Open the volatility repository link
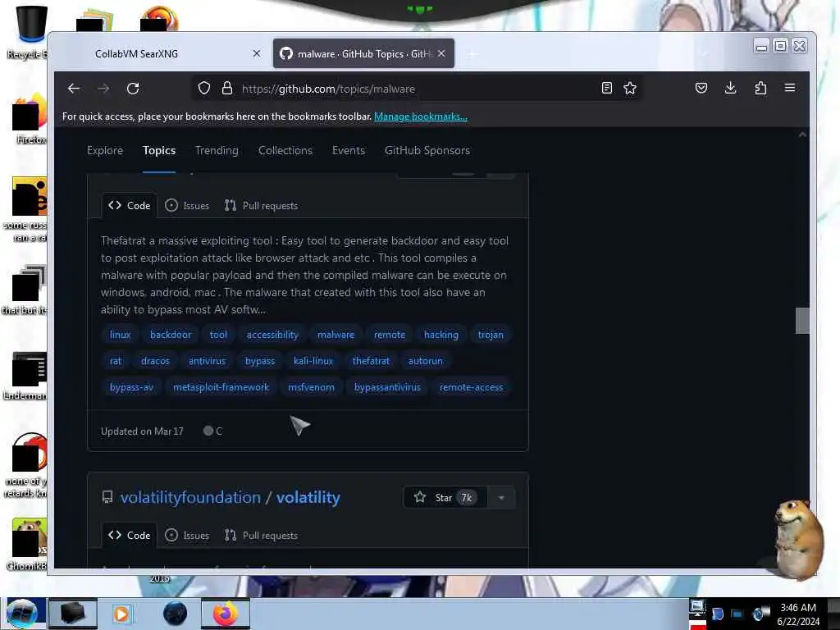This screenshot has height=630, width=840. [x=308, y=498]
